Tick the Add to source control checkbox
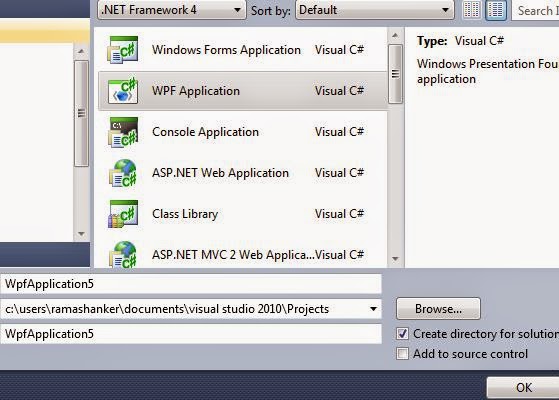Image resolution: width=559 pixels, height=400 pixels. (x=402, y=354)
